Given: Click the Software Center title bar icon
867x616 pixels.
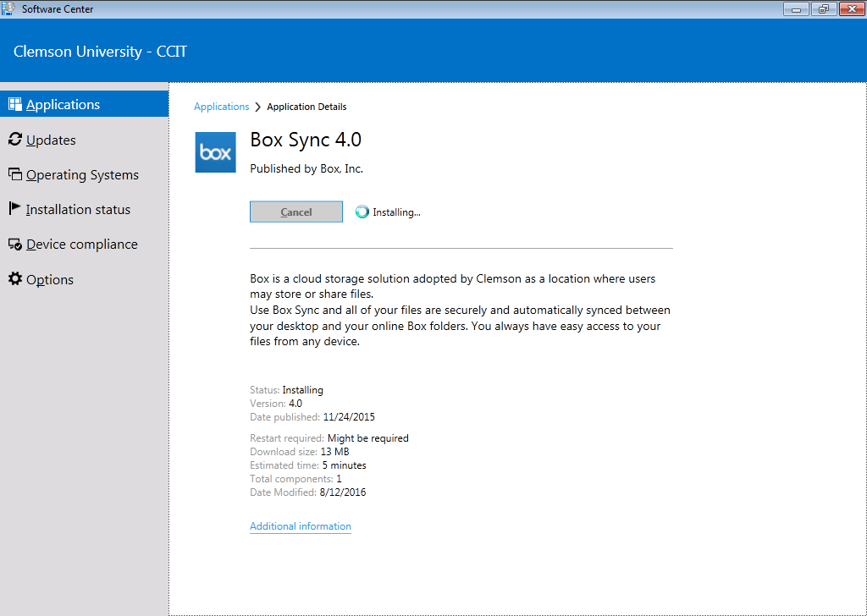Looking at the screenshot, I should 8,8.
